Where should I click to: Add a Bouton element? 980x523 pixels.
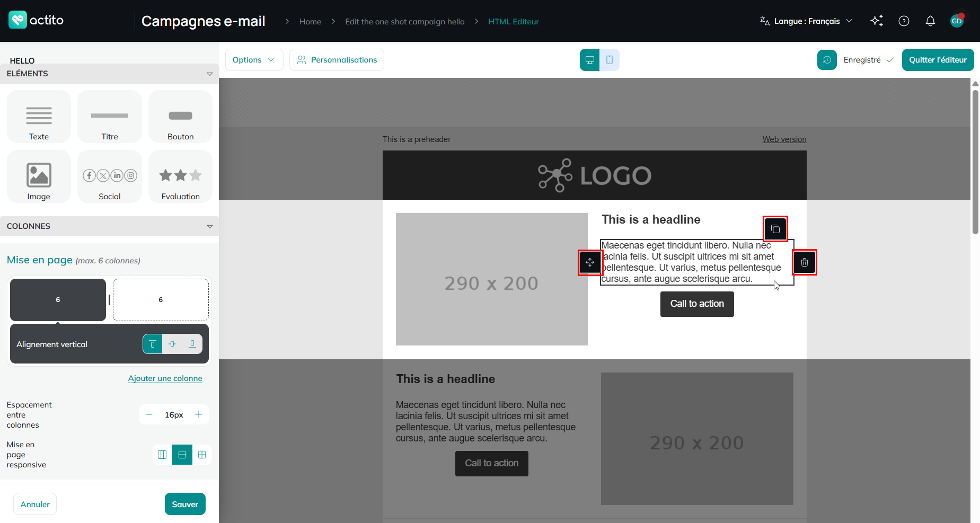click(180, 117)
